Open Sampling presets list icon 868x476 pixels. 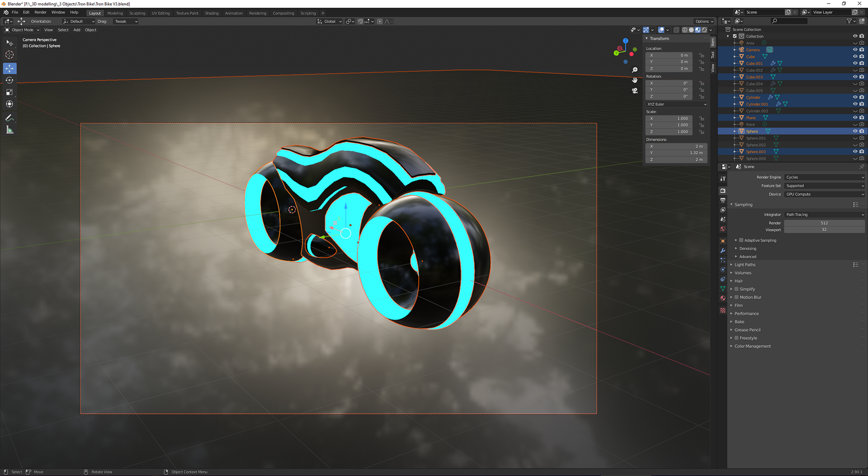pos(855,205)
